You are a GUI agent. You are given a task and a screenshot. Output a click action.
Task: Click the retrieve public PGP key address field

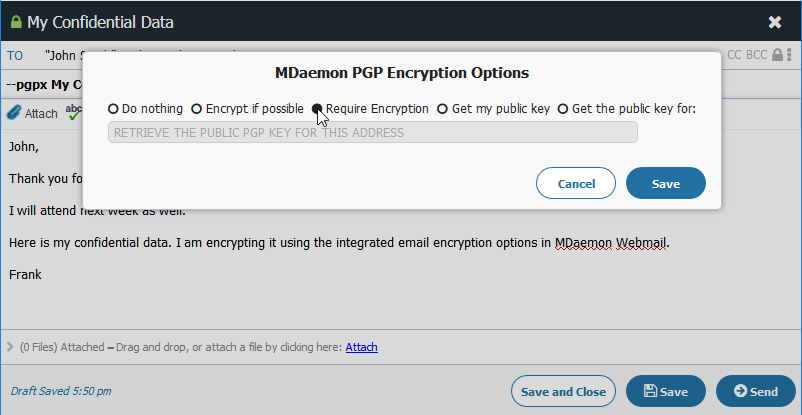(x=373, y=133)
